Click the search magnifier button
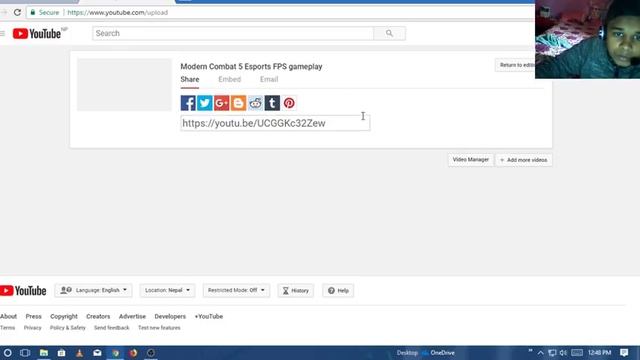 (x=389, y=33)
